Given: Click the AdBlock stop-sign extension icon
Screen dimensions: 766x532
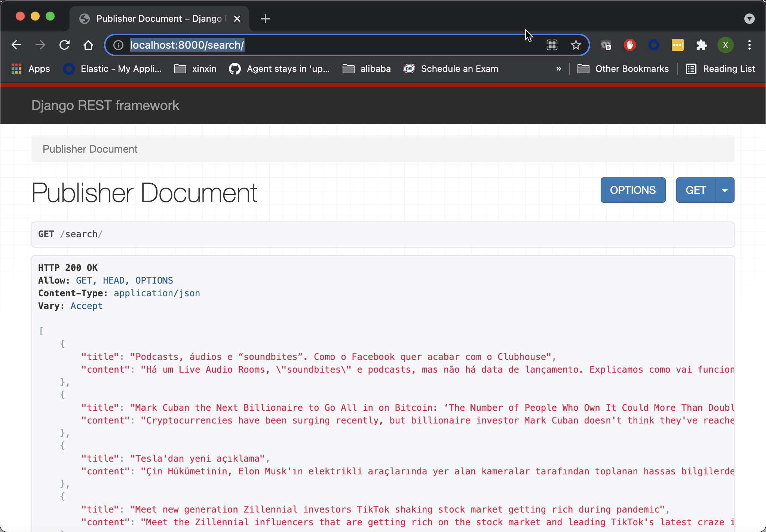Looking at the screenshot, I should [x=630, y=45].
